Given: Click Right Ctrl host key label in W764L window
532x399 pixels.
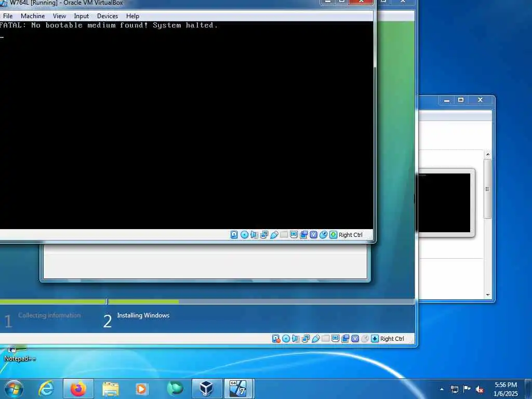Looking at the screenshot, I should click(351, 235).
